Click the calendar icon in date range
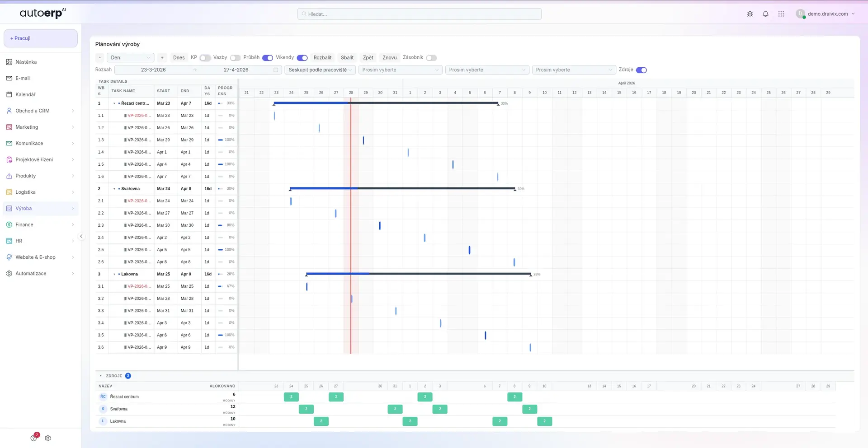This screenshot has height=448, width=868. point(276,70)
